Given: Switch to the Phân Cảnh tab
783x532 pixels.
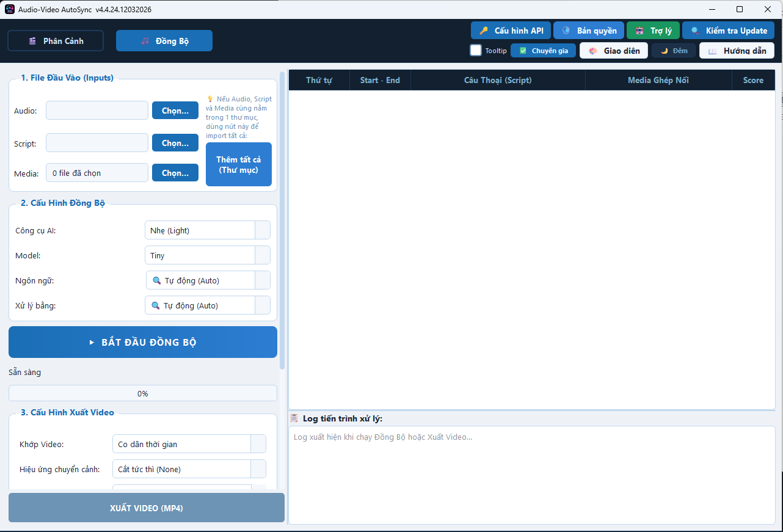Looking at the screenshot, I should tap(56, 41).
